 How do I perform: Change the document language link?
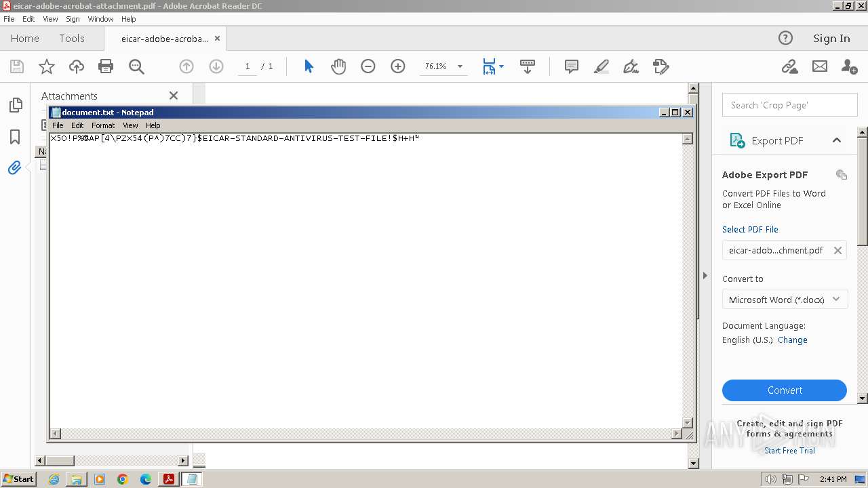tap(793, 340)
